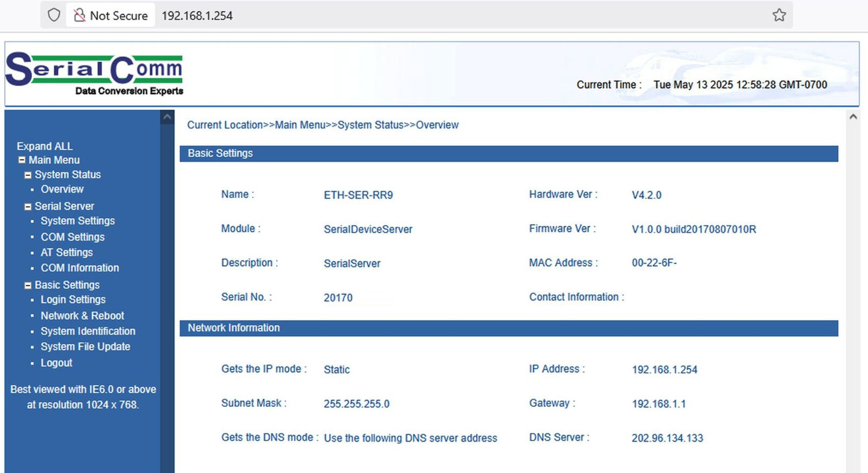
Task: Collapse the Serial Server tree node
Action: pos(28,207)
